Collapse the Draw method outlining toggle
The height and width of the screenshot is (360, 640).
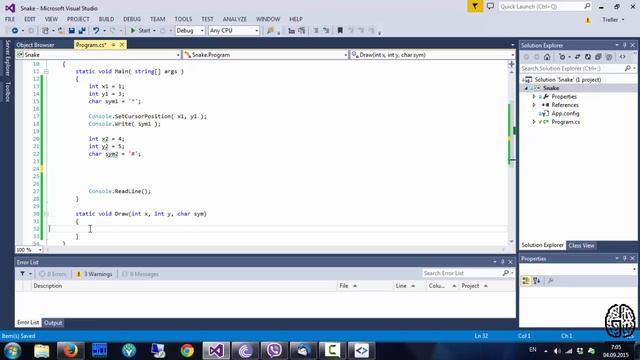pos(46,214)
